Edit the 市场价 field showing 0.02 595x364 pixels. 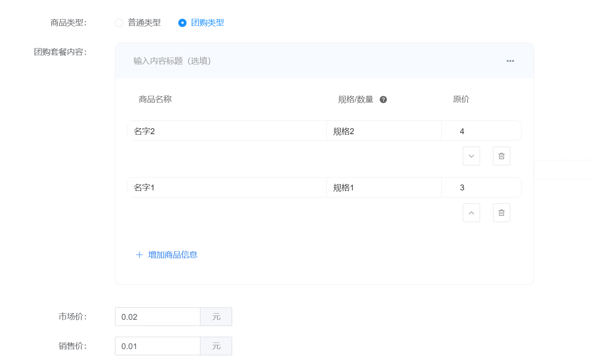[x=158, y=317]
